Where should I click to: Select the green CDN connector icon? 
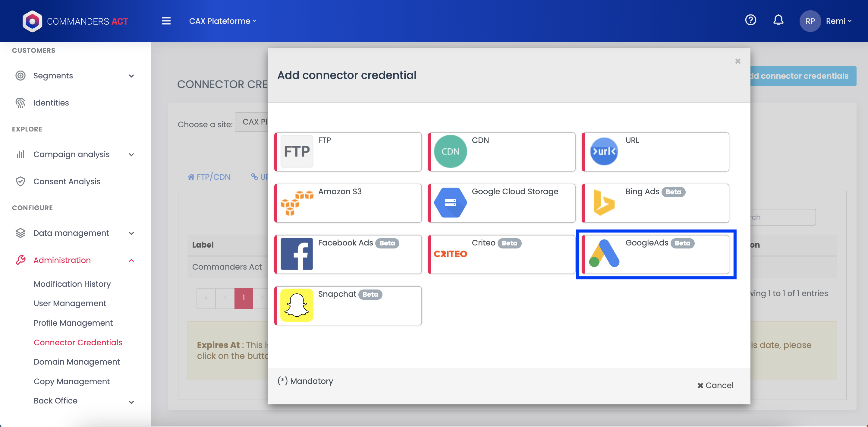[x=450, y=152]
